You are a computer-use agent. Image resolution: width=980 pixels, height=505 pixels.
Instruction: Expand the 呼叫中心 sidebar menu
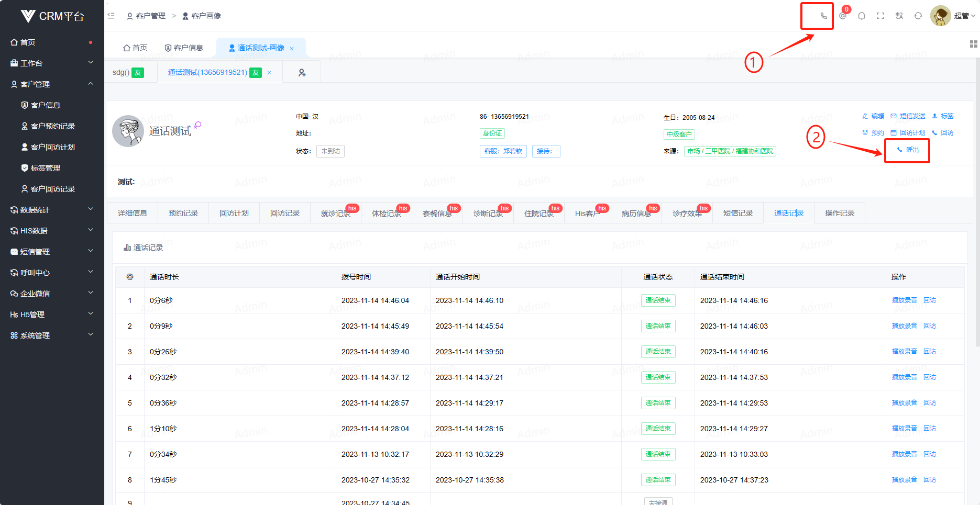(52, 272)
